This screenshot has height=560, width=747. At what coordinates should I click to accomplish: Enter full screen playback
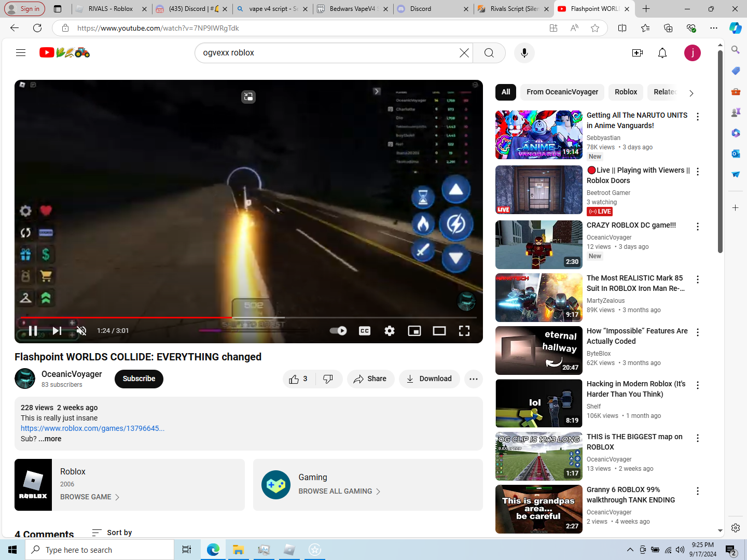pyautogui.click(x=464, y=331)
